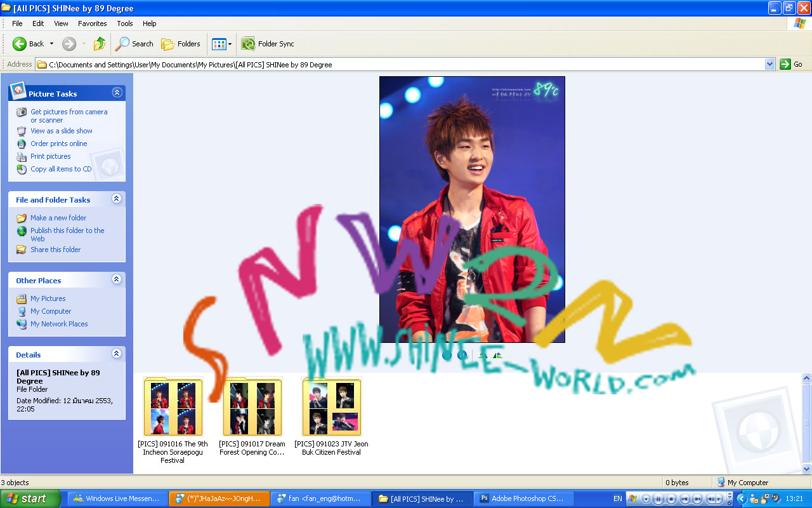Click the My Network Places icon
Image resolution: width=812 pixels, height=508 pixels.
coord(22,324)
